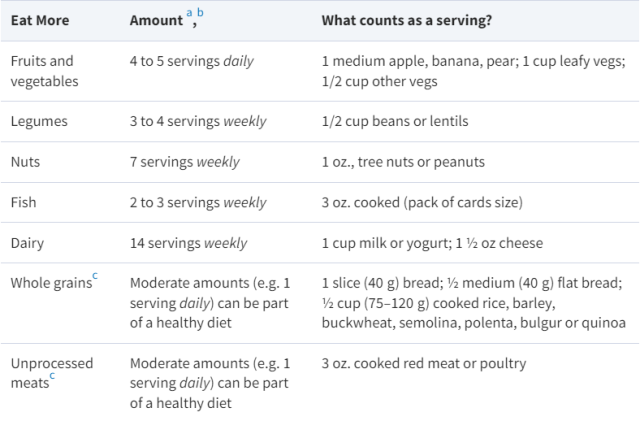Open footnote b beside Amount
This screenshot has width=640, height=421.
(200, 12)
